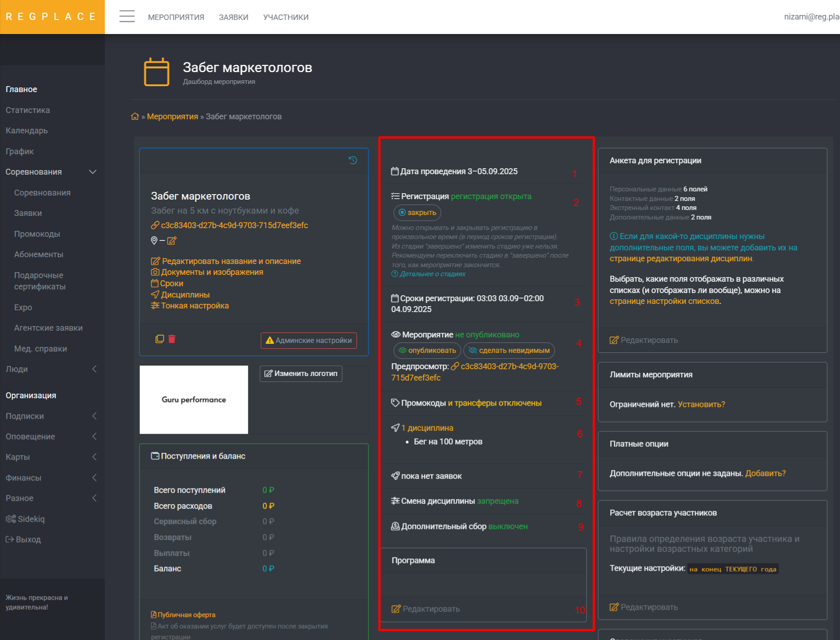This screenshot has width=840, height=640.
Task: Click the Guru performance logo thumbnail
Action: [194, 400]
